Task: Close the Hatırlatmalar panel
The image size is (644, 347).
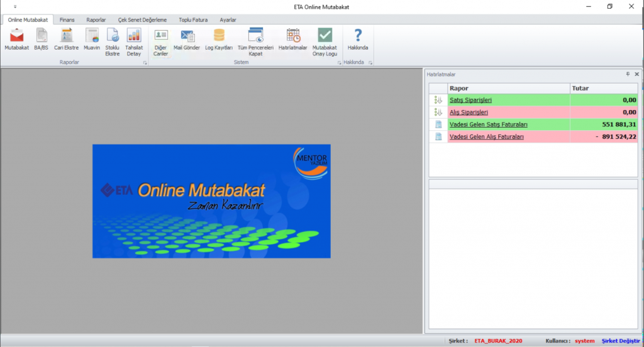Action: pos(636,74)
